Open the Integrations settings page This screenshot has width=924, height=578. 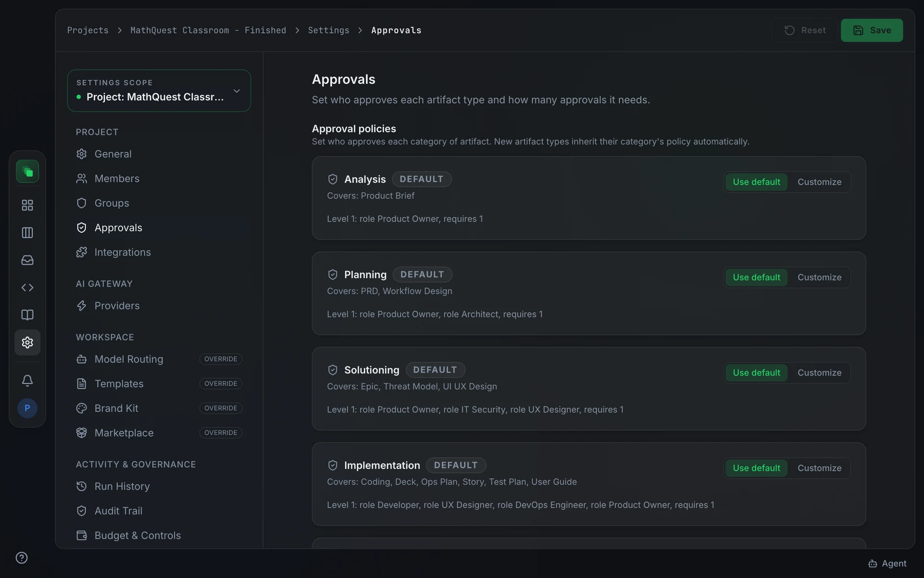point(159,252)
